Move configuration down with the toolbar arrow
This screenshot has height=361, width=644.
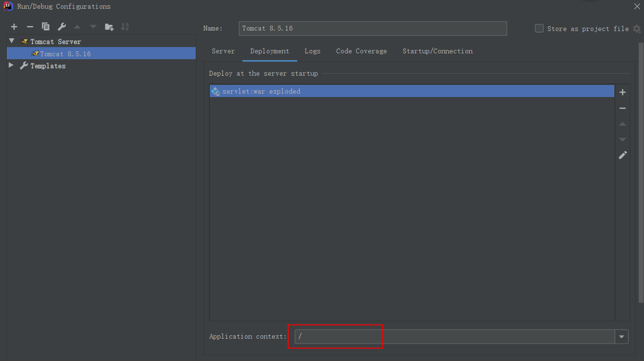(93, 27)
